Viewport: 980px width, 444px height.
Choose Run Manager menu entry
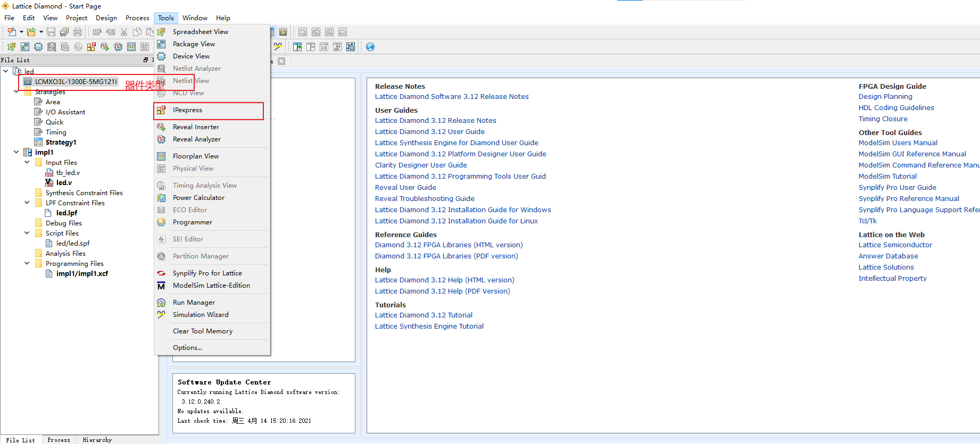point(212,303)
